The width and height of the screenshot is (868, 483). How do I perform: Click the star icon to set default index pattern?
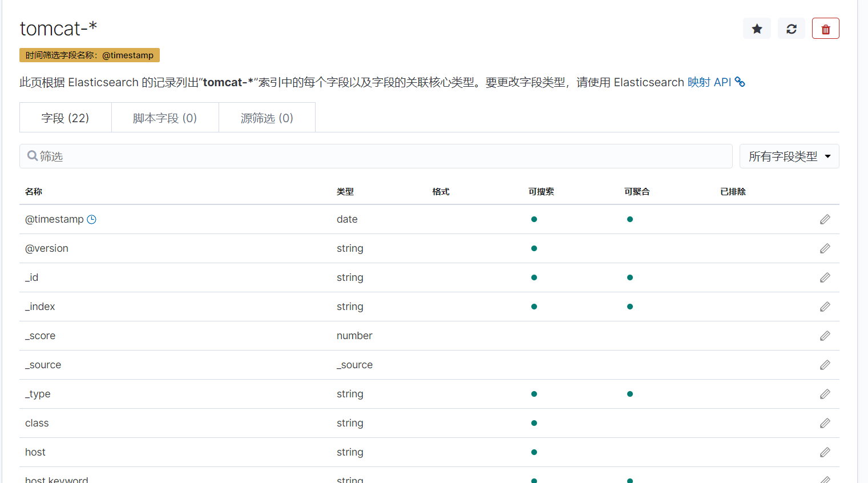point(757,28)
